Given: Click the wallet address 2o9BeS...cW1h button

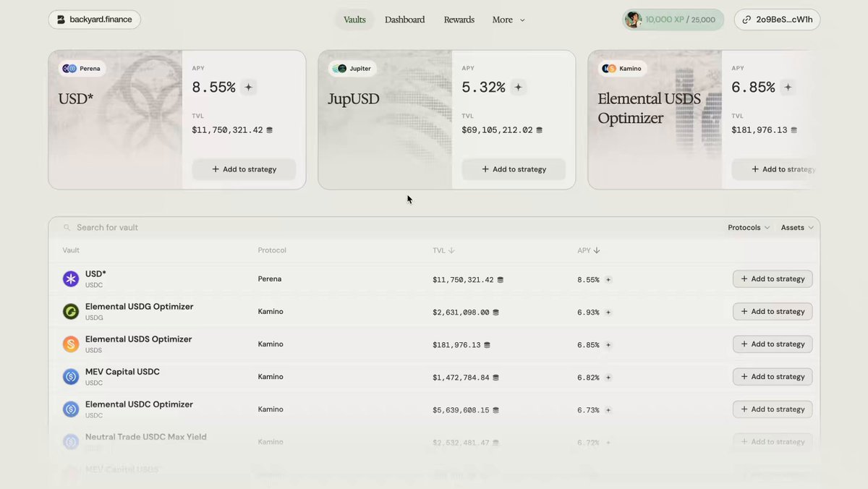Looking at the screenshot, I should pyautogui.click(x=777, y=20).
